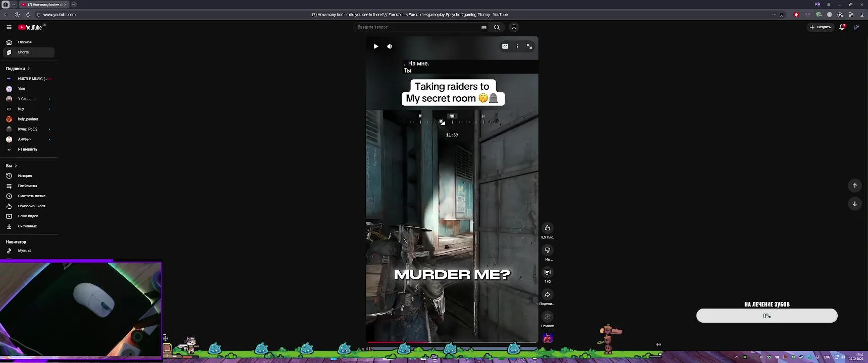Open Смотреть позже list
This screenshot has height=363, width=868.
[29, 196]
